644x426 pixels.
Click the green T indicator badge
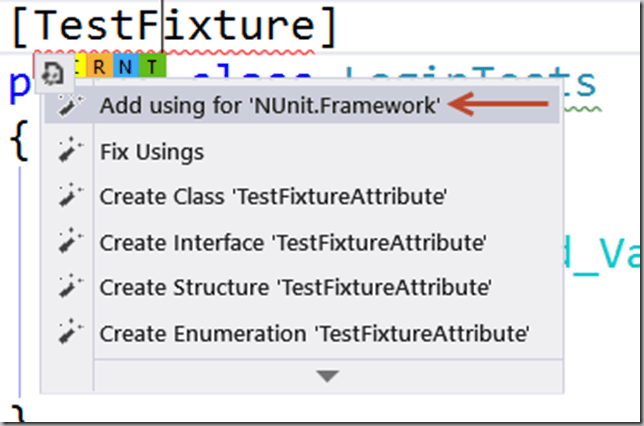148,68
